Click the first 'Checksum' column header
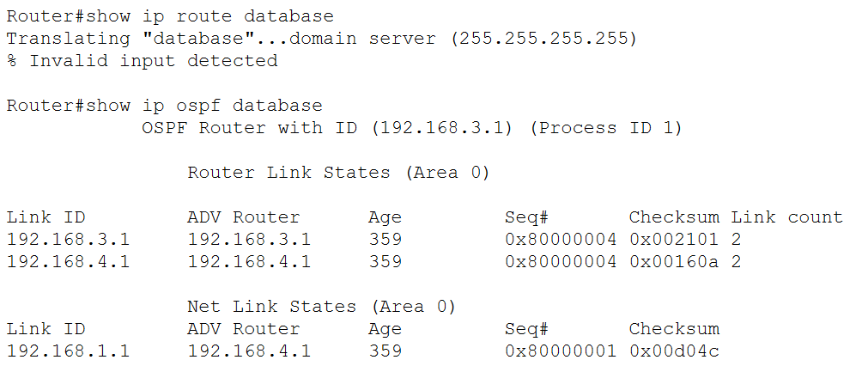868x366 pixels. (x=674, y=217)
